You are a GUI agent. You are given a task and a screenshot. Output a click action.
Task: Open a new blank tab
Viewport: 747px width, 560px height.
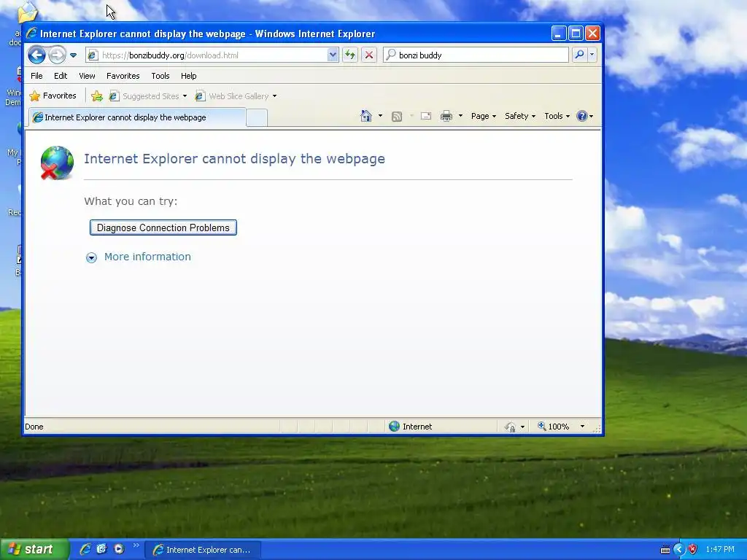pos(257,118)
